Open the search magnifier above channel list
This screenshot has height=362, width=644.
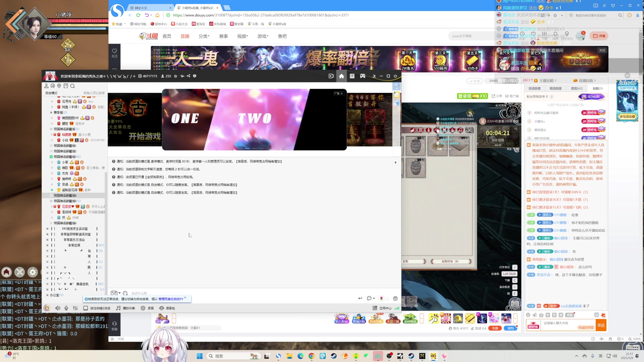point(72,86)
